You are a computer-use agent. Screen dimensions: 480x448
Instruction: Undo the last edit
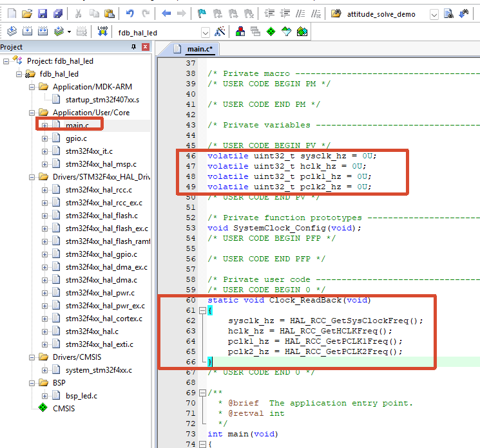tap(130, 14)
